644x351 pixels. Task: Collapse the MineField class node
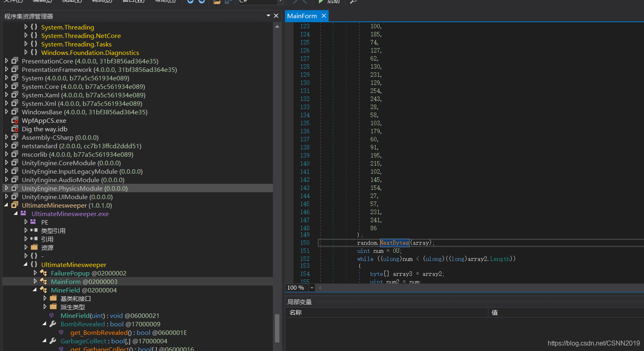point(35,290)
